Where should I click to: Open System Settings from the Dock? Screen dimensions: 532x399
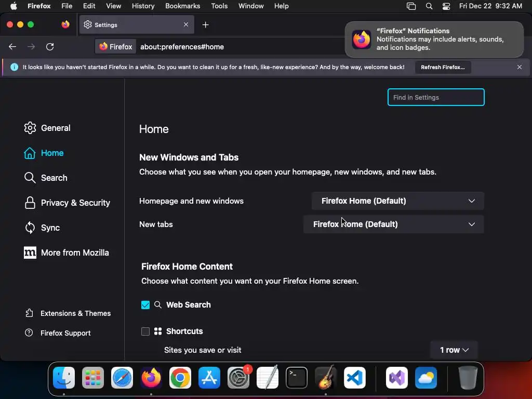click(238, 378)
